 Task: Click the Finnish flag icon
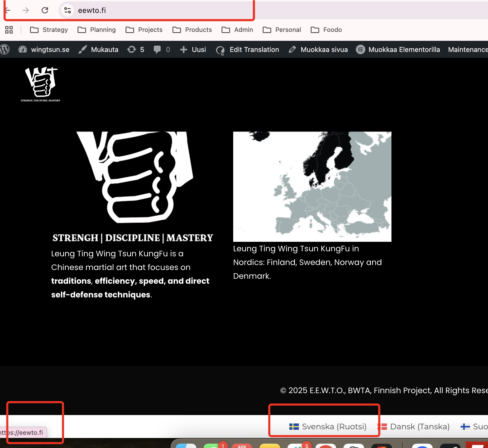465,426
